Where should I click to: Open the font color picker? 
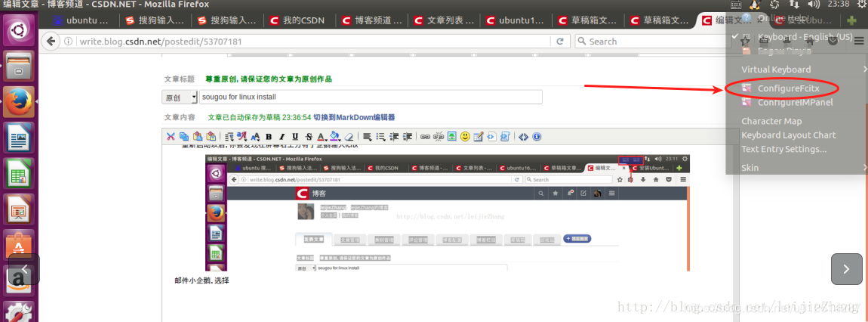322,136
